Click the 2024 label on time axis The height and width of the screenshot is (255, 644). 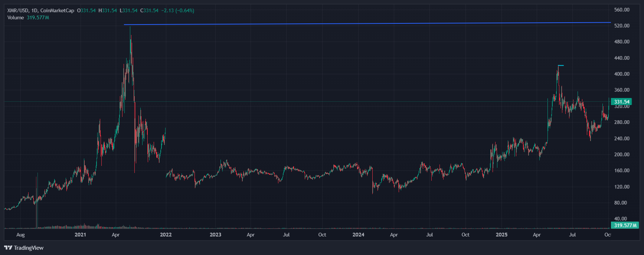[x=358, y=235]
